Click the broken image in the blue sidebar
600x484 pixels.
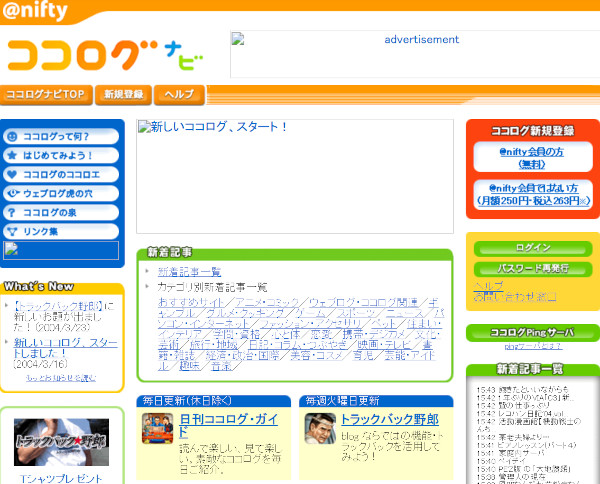61,250
